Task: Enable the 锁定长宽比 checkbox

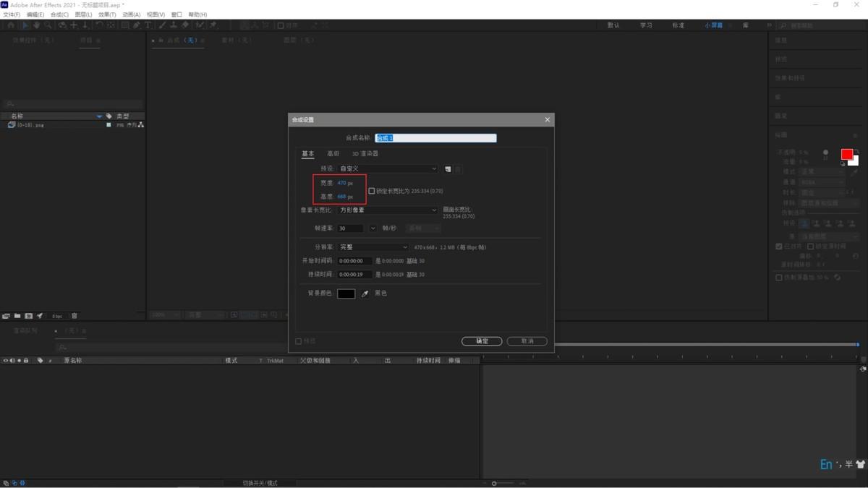Action: [372, 191]
